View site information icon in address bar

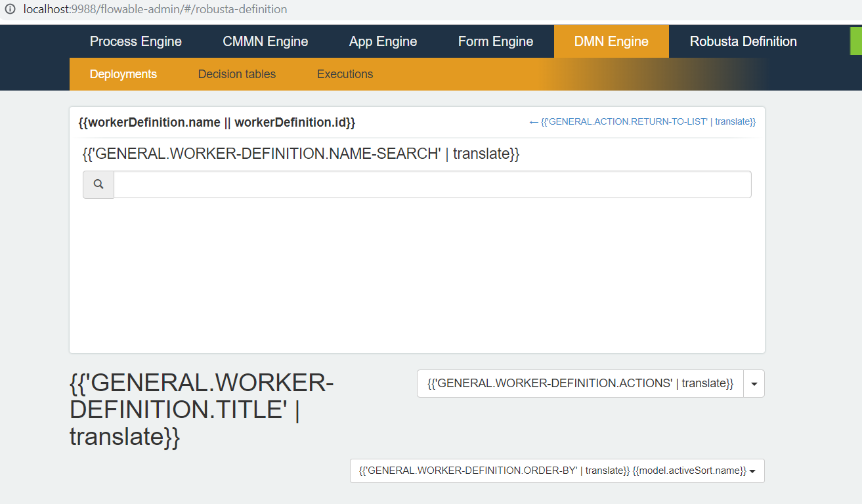click(x=10, y=10)
